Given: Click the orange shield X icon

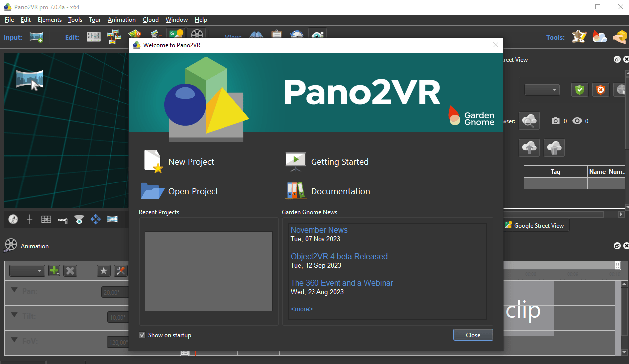Looking at the screenshot, I should (x=601, y=90).
